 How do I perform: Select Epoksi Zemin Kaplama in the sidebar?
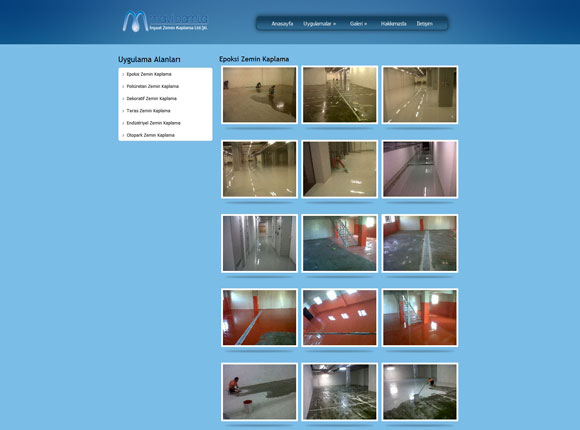(149, 74)
